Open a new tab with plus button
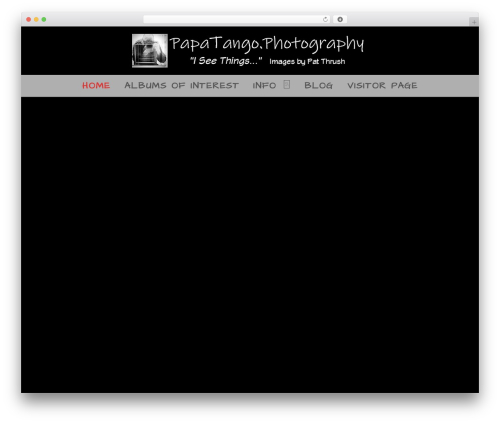 coord(474,22)
